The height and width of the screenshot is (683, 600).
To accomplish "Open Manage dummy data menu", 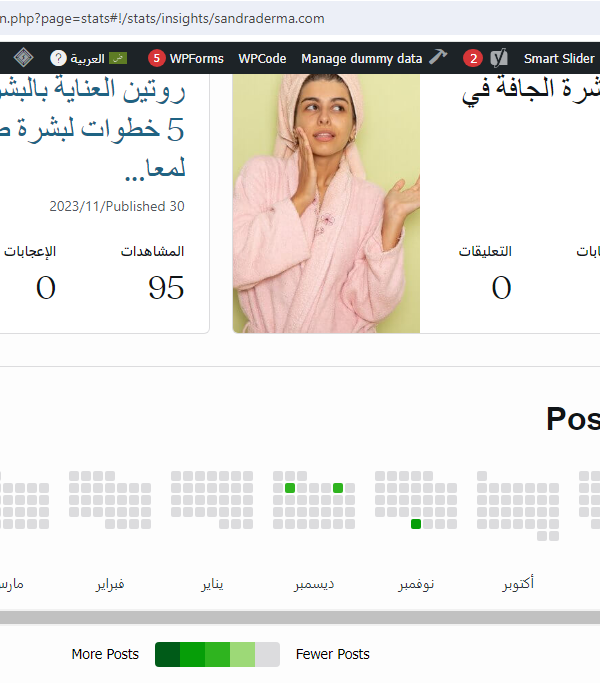I will pyautogui.click(x=362, y=58).
